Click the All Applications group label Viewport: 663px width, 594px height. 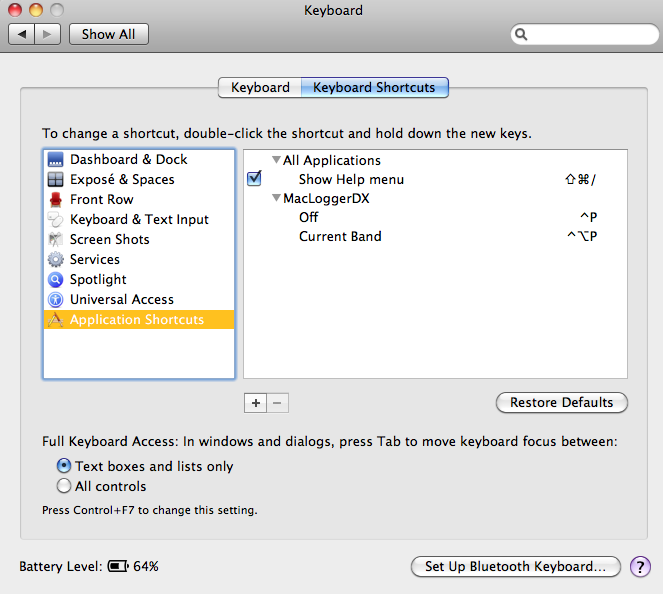tap(332, 160)
